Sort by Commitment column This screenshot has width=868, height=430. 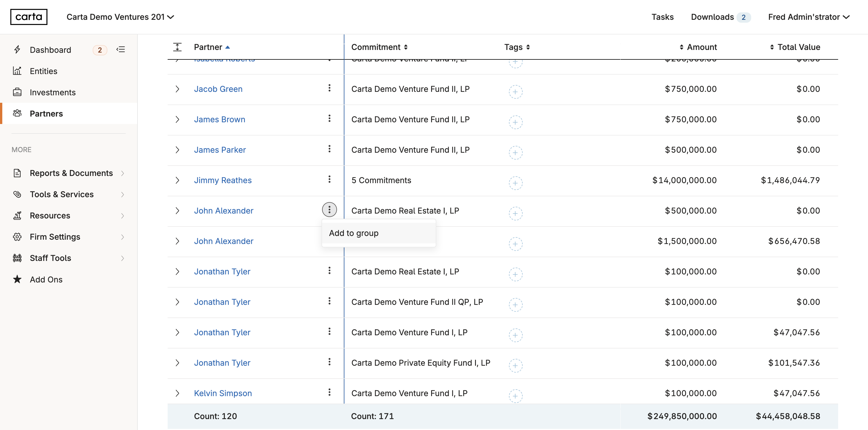[x=379, y=47]
